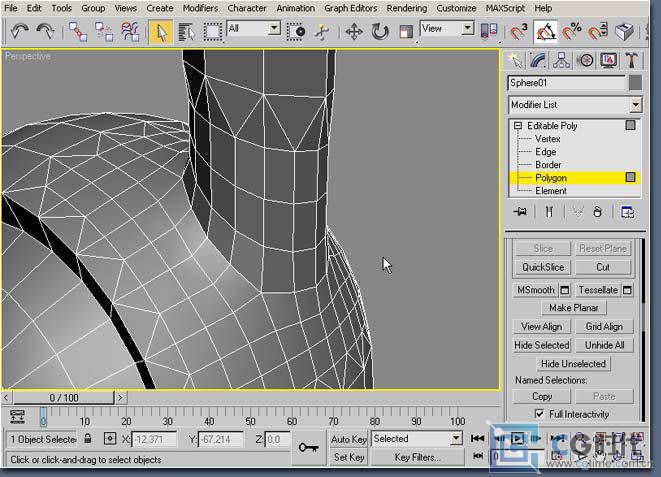Viewport: 661px width, 477px height.
Task: Open the Modifiers menu
Action: pos(200,8)
